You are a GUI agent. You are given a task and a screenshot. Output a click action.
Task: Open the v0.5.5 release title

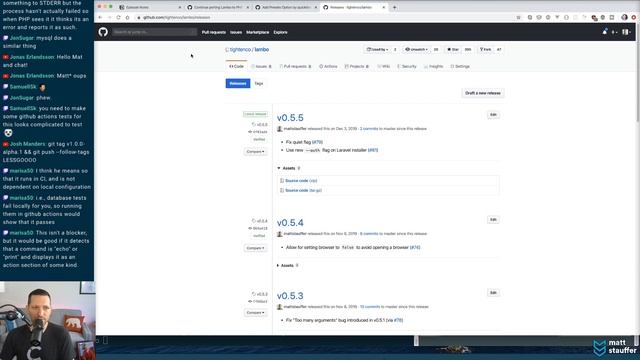point(290,118)
